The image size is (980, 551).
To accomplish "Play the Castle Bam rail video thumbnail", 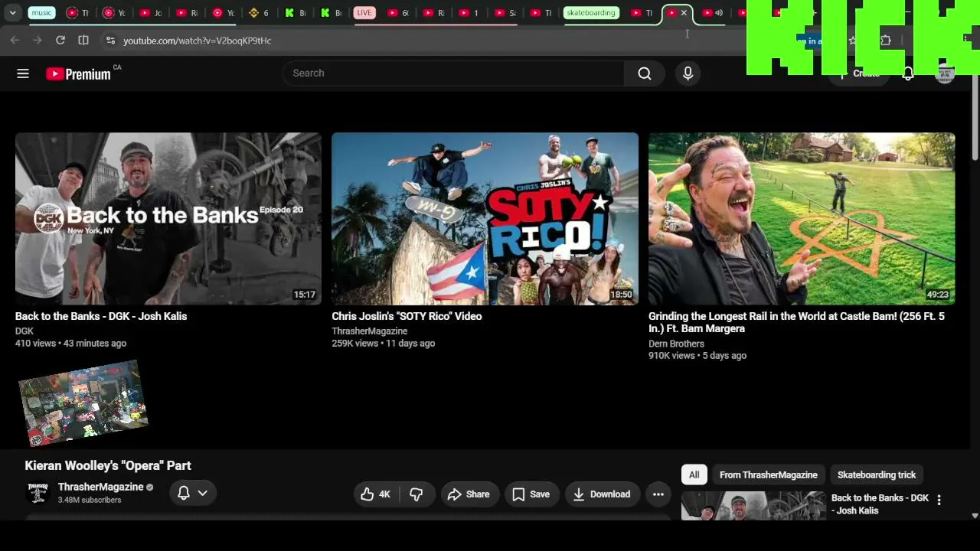I will coord(802,219).
